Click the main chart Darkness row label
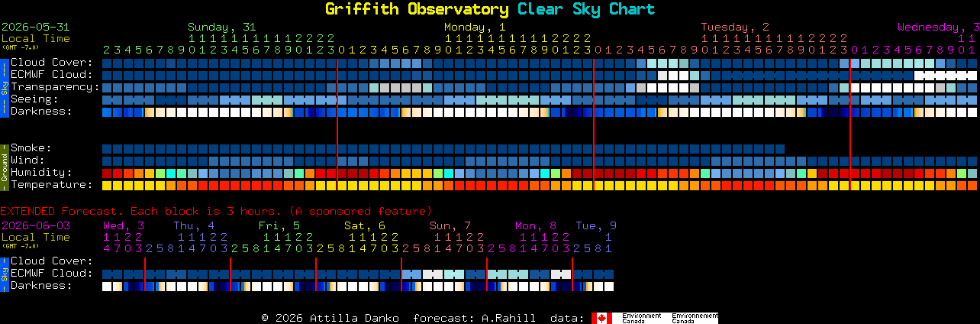 tap(41, 112)
